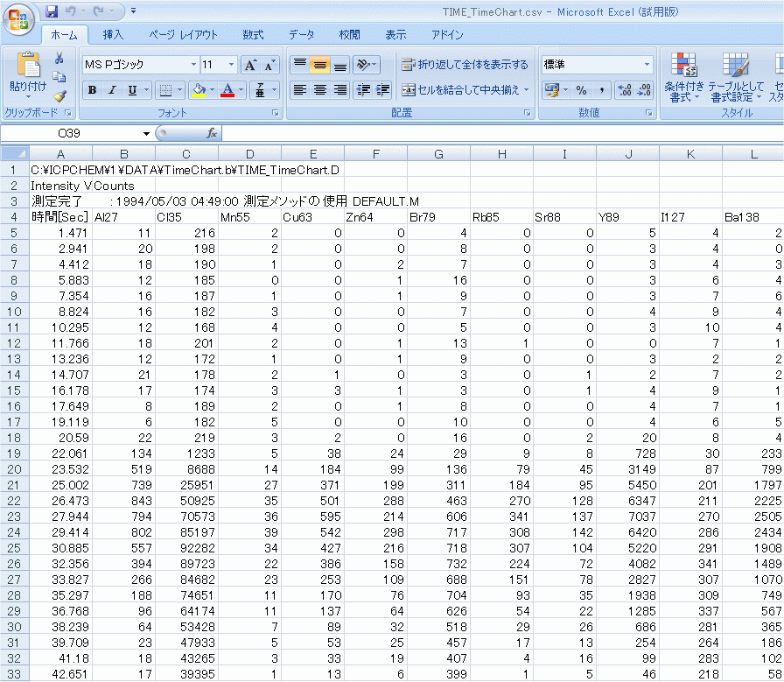Toggle underline formatting

(x=132, y=90)
